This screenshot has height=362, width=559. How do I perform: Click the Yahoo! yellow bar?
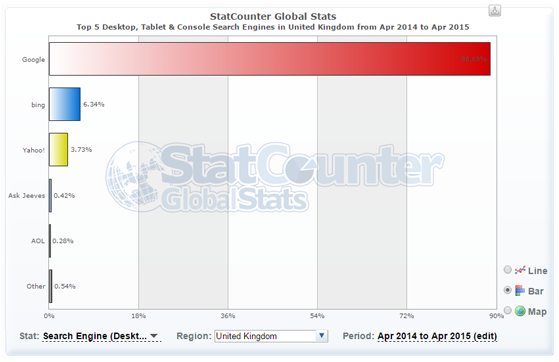(x=58, y=149)
